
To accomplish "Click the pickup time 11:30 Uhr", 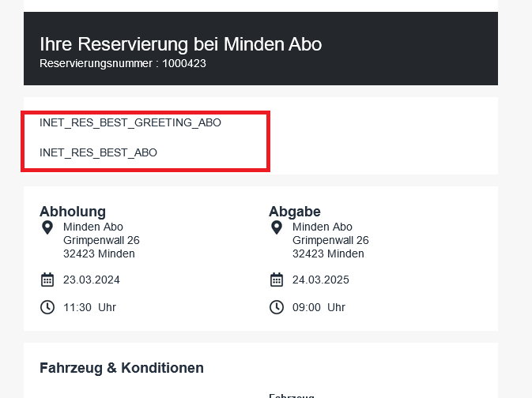I will (x=89, y=307).
